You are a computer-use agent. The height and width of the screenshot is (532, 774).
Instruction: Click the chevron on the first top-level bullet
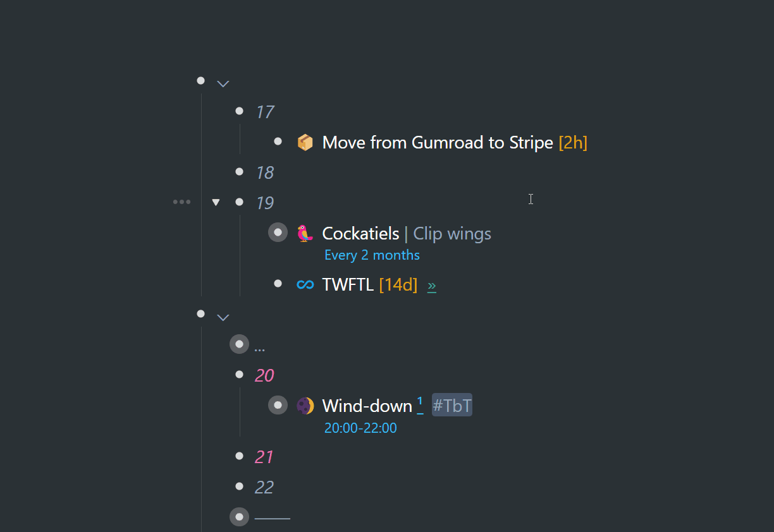(223, 83)
